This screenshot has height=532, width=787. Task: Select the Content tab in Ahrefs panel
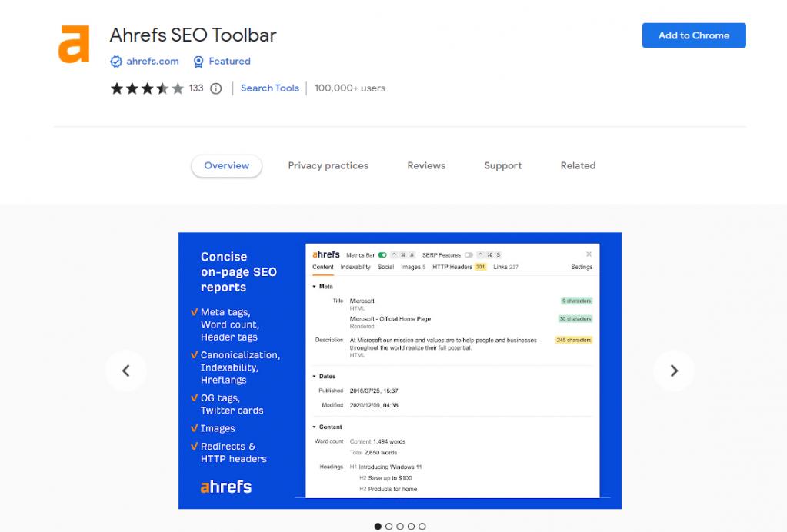[x=323, y=267]
